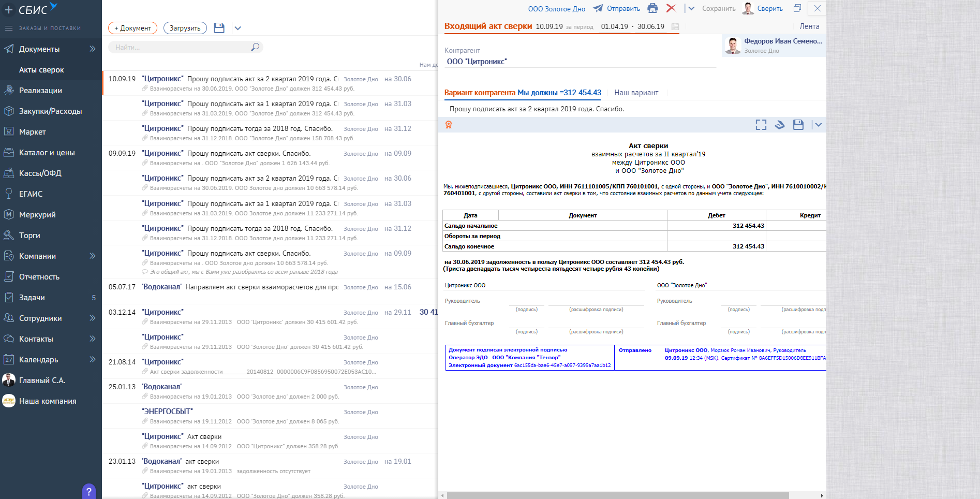Viewport: 980px width, 499px height.
Task: Save the act using the preview toolbar disk icon
Action: 798,125
